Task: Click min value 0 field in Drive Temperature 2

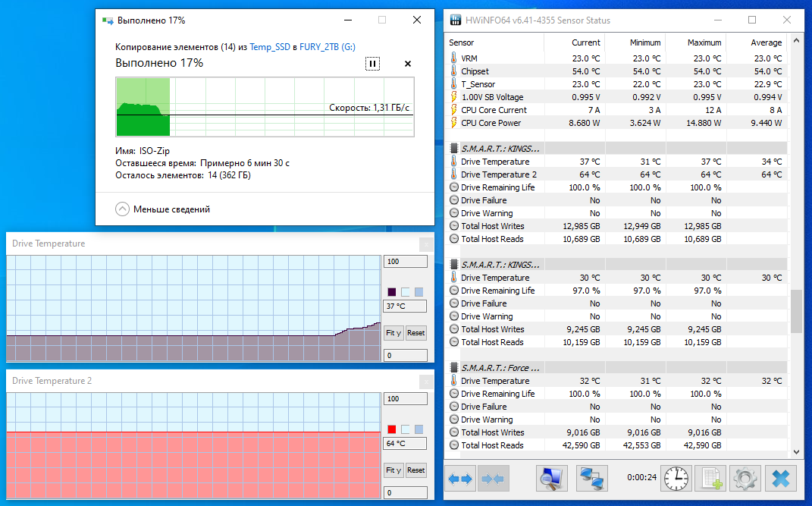Action: (406, 492)
